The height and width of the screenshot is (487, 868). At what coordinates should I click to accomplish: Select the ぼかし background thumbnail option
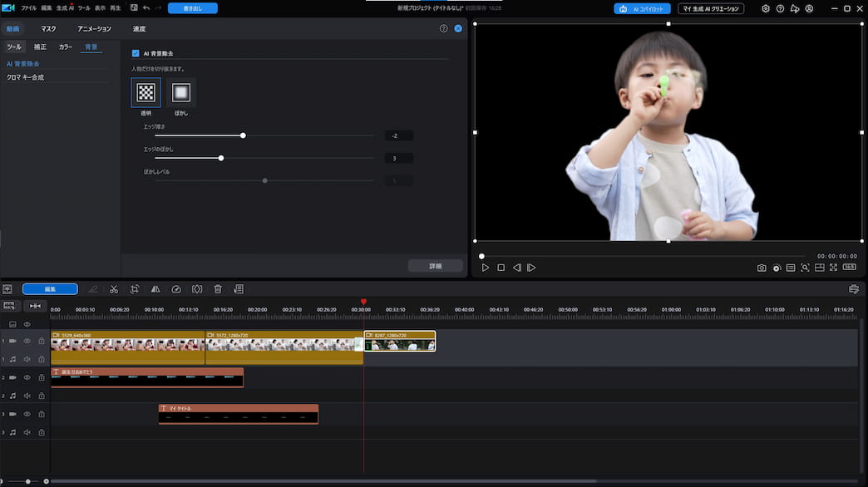tap(180, 92)
